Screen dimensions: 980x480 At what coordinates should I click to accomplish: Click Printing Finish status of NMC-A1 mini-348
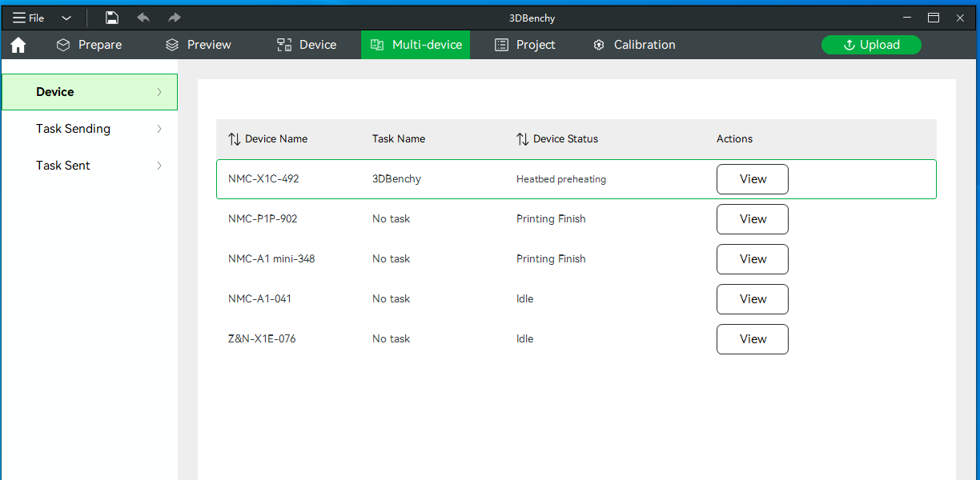tap(551, 259)
